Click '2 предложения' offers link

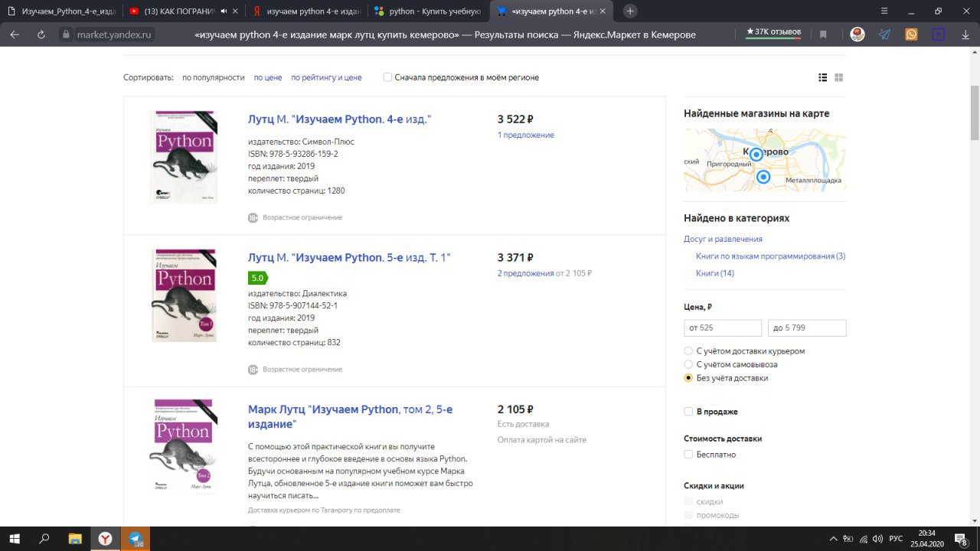point(526,273)
